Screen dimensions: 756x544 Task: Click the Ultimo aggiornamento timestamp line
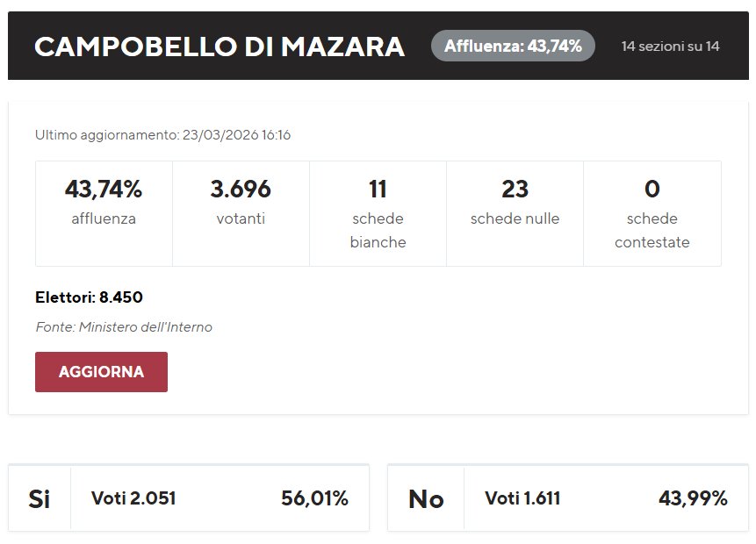[x=163, y=135]
